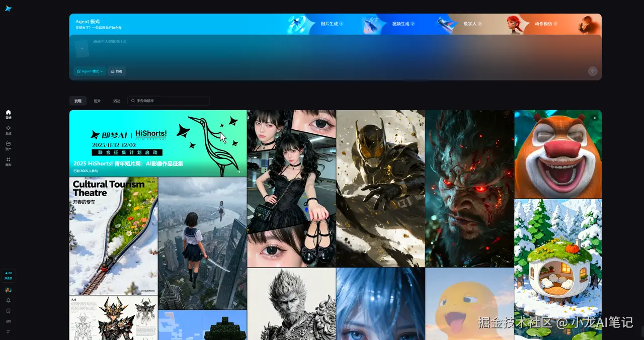Open the mecha armor design sheet image
Viewport: 644px width, 340px height.
114,318
